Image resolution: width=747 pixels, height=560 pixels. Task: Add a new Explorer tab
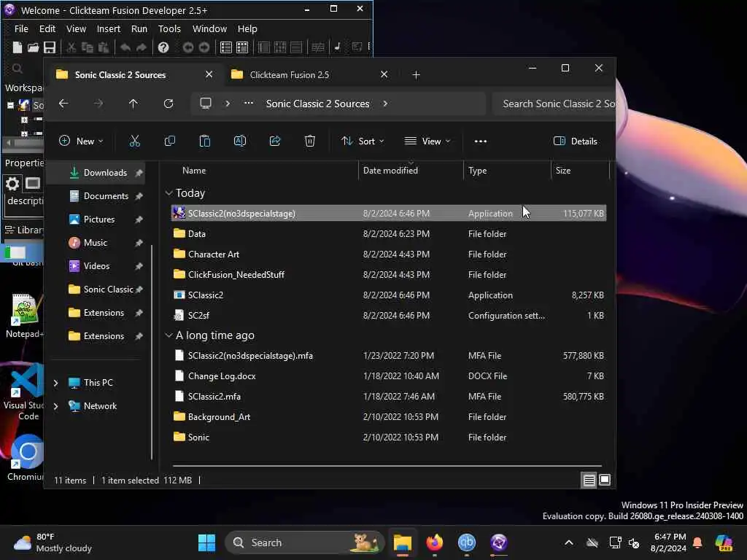click(x=416, y=75)
